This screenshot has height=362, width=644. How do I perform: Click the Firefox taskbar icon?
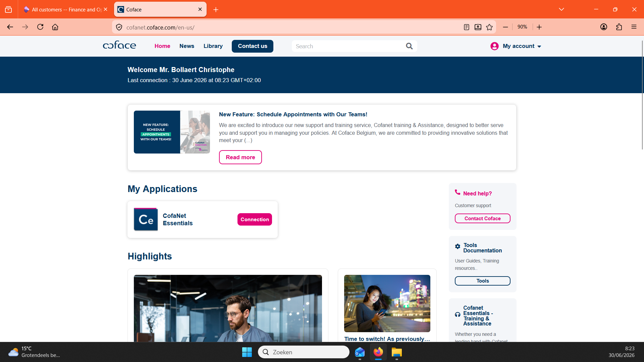pos(378,352)
